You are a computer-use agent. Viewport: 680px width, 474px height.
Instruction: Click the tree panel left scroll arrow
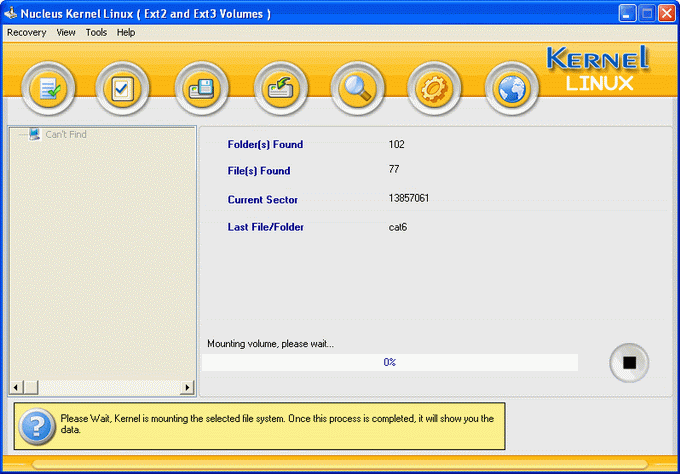tap(16, 387)
